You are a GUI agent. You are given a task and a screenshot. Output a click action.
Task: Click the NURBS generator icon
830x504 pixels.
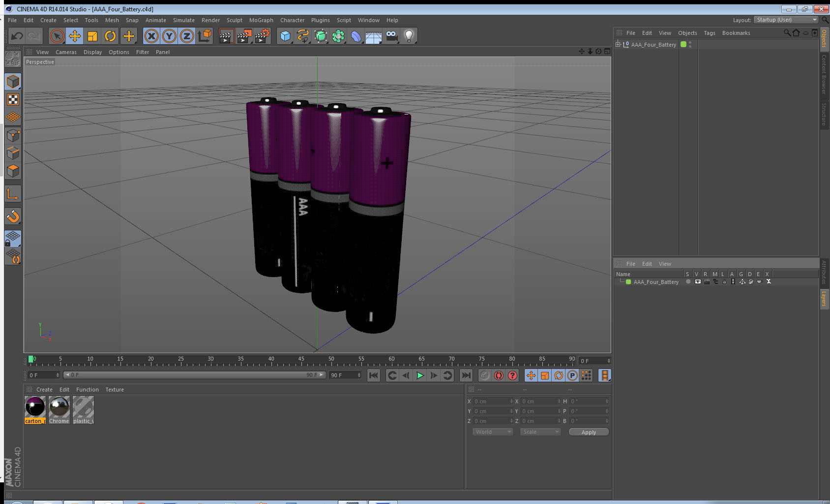click(x=321, y=36)
